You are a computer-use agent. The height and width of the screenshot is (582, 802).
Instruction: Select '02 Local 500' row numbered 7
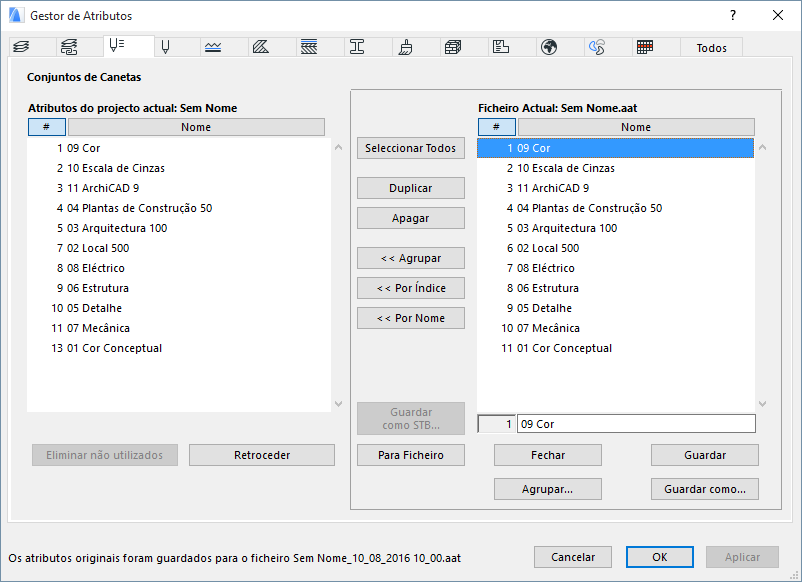coord(179,248)
